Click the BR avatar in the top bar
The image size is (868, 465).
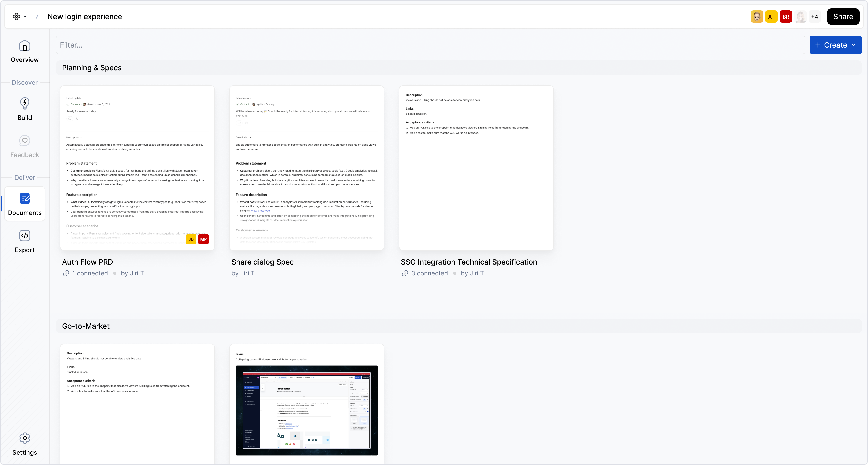tap(786, 17)
